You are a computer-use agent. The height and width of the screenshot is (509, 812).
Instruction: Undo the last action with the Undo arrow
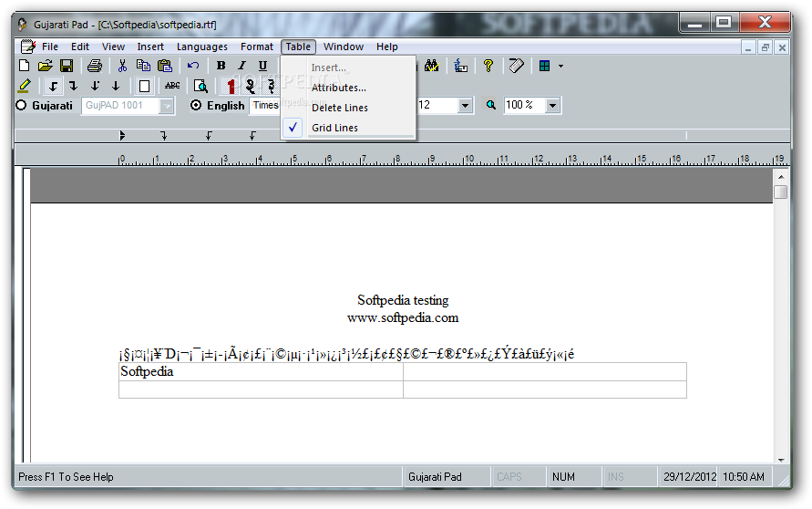193,66
